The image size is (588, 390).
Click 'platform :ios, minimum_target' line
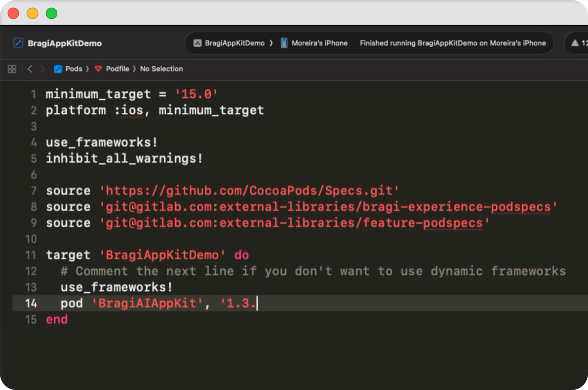coord(155,110)
